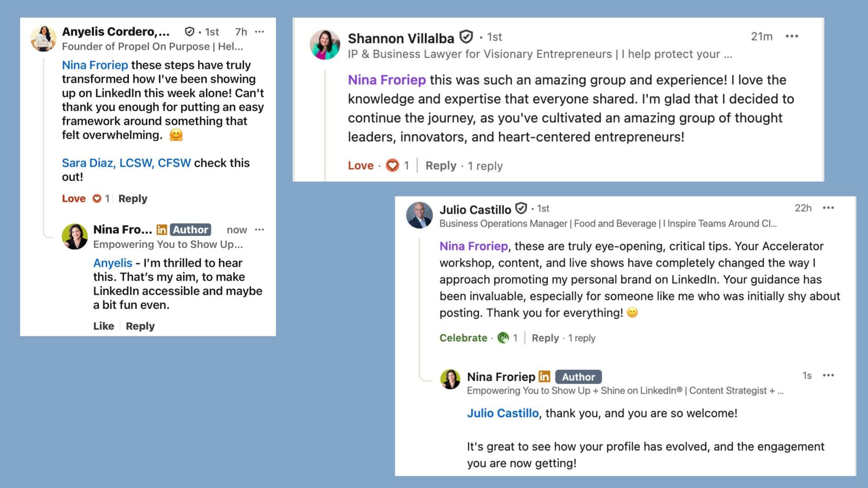This screenshot has height=488, width=868.
Task: Click Shannon Villalba's profile picture
Action: pyautogui.click(x=325, y=44)
